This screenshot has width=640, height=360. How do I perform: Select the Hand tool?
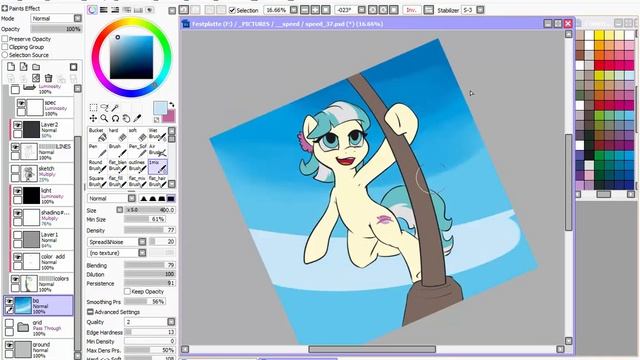click(x=127, y=118)
